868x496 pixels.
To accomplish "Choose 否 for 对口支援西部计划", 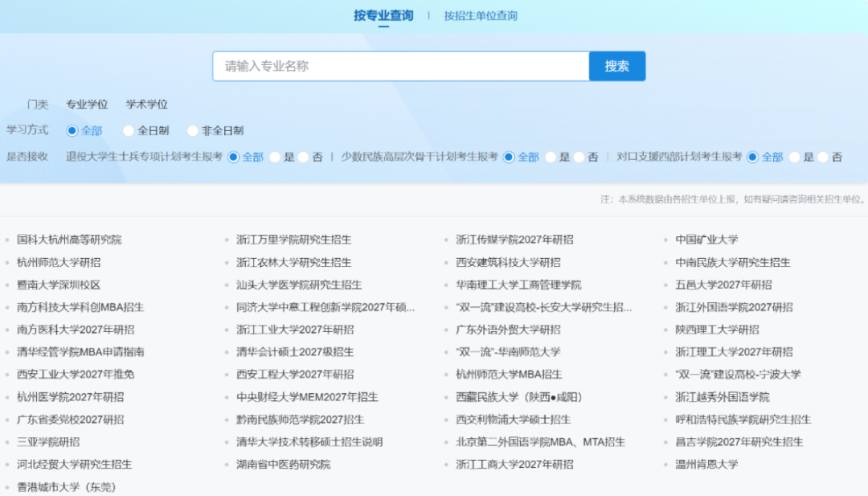I will [823, 158].
